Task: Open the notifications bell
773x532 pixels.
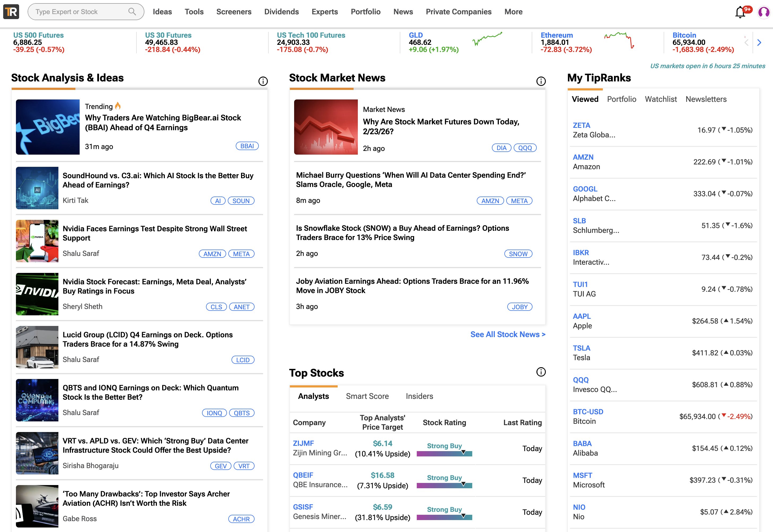Action: 741,11
